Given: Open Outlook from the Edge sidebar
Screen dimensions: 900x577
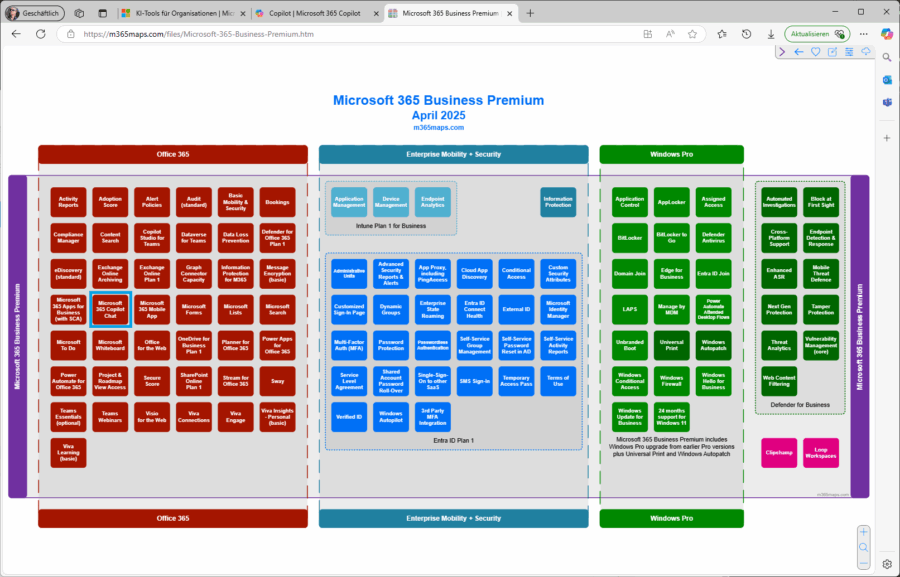Looking at the screenshot, I should pyautogui.click(x=887, y=80).
